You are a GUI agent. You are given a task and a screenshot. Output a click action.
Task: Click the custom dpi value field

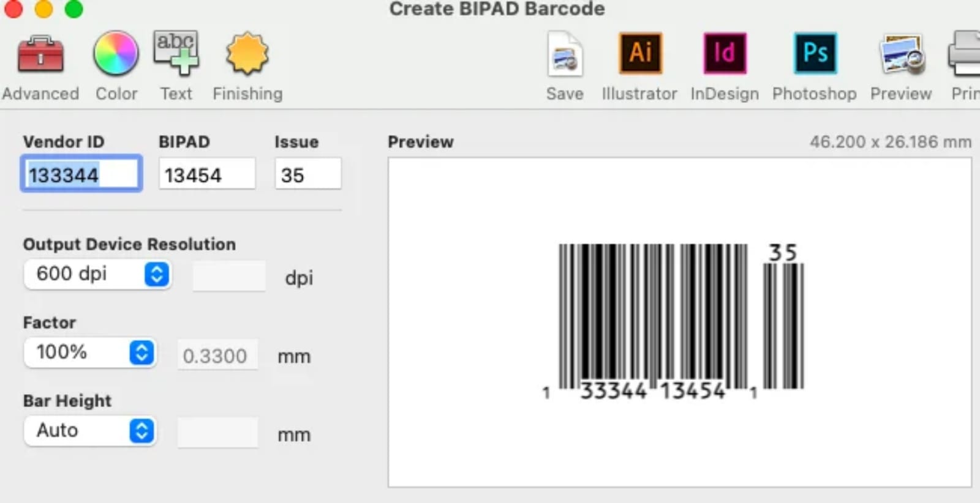(x=229, y=277)
